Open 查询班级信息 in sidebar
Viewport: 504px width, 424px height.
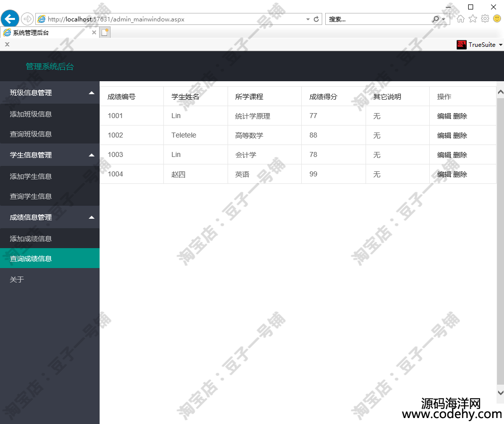[50, 134]
